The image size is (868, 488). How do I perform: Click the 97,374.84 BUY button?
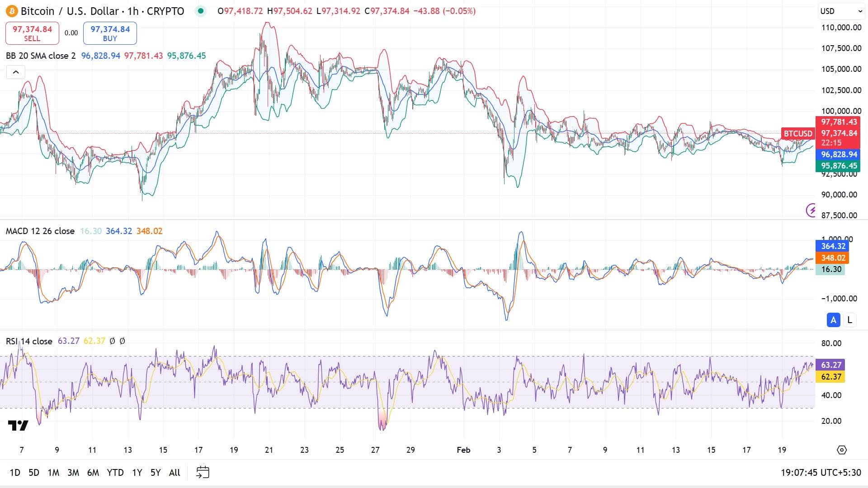tap(110, 33)
